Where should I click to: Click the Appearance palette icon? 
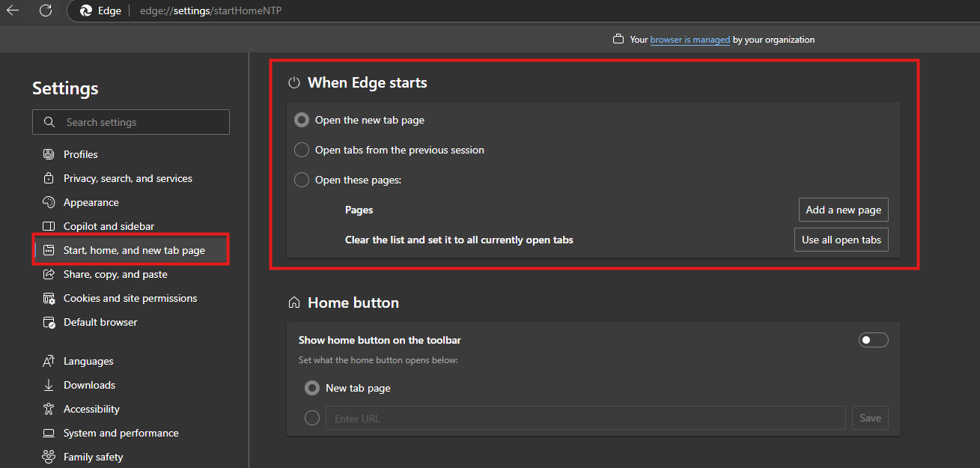pyautogui.click(x=49, y=202)
